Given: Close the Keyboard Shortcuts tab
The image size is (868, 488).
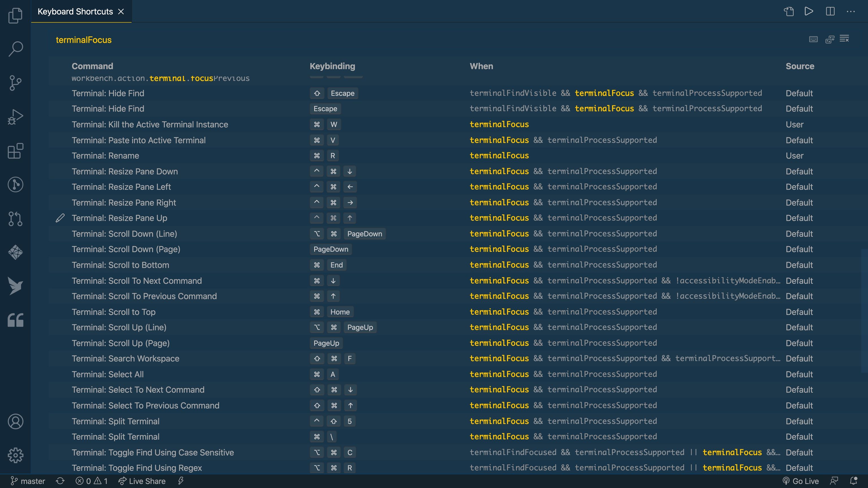Looking at the screenshot, I should 121,12.
